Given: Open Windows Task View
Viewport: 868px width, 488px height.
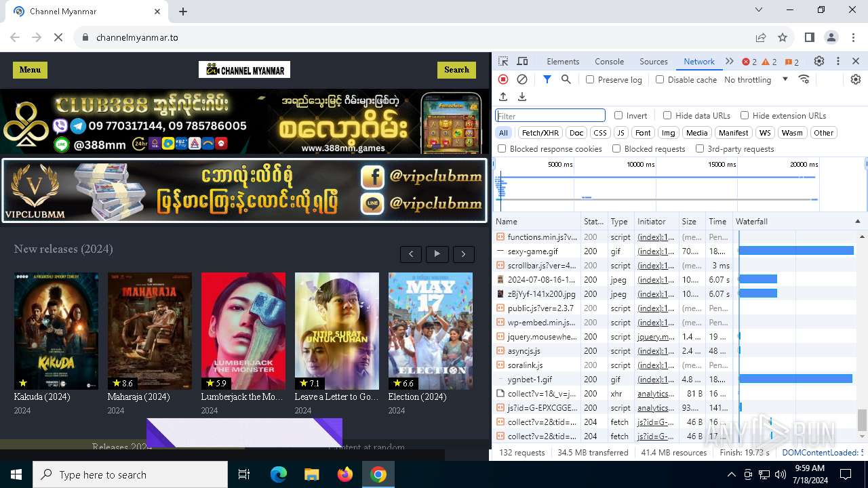Looking at the screenshot, I should coord(244,474).
